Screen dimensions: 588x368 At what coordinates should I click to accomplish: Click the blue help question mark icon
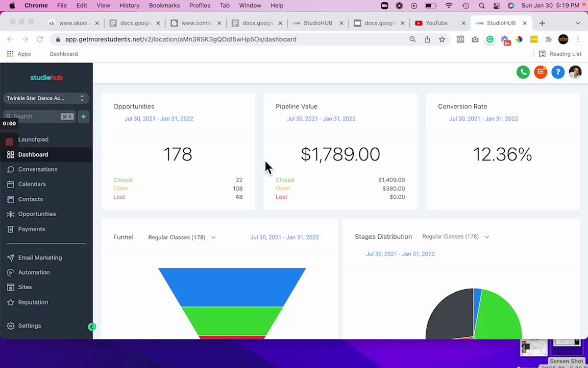[557, 72]
